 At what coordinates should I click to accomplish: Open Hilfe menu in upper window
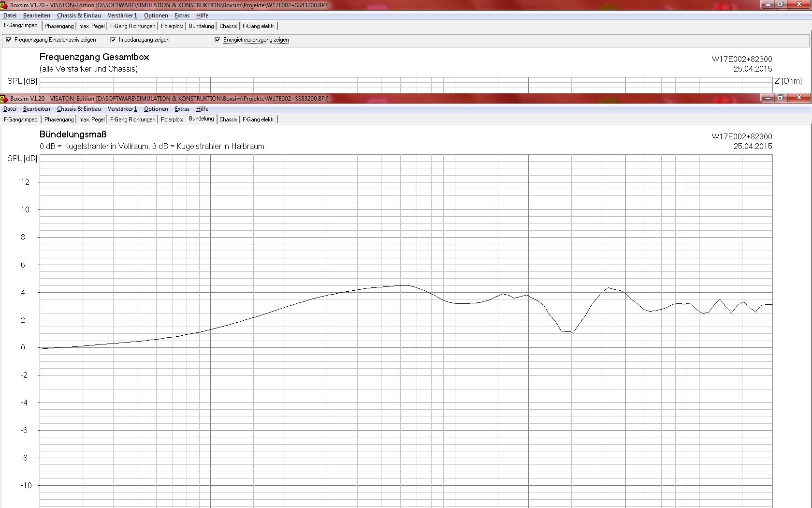click(202, 15)
